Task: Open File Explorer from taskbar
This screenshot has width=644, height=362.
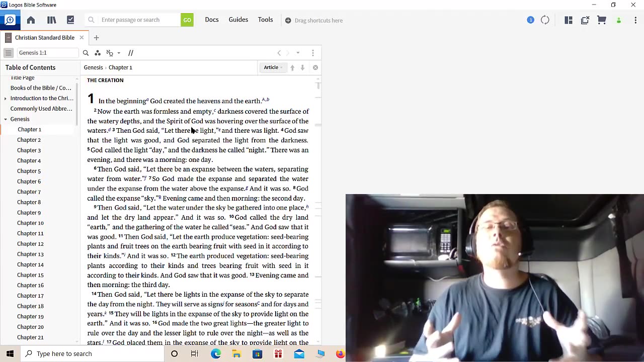Action: point(236,354)
